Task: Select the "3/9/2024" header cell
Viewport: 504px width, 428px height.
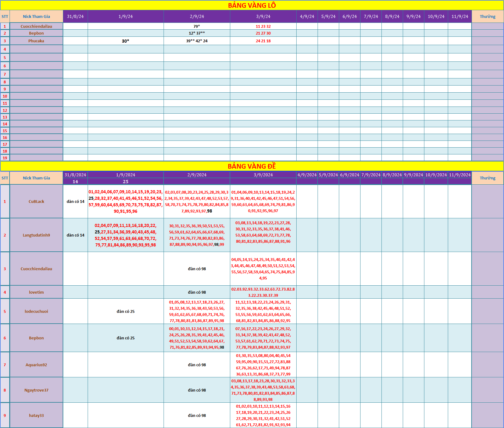Action: 263,175
